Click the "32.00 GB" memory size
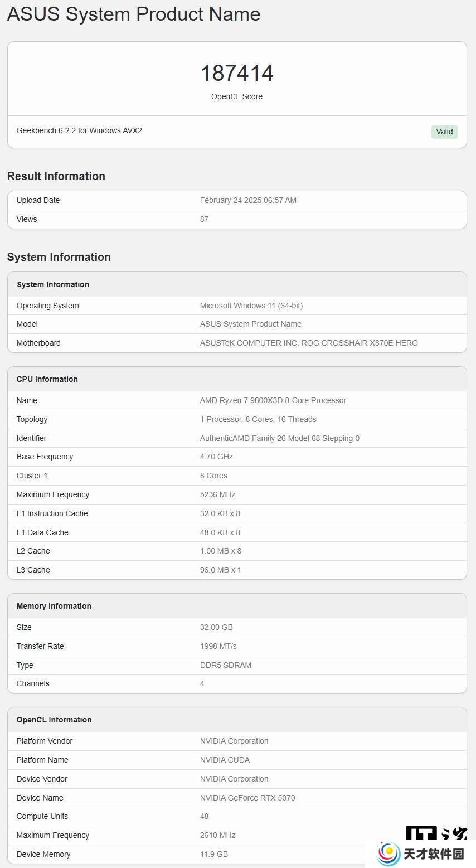 point(216,627)
